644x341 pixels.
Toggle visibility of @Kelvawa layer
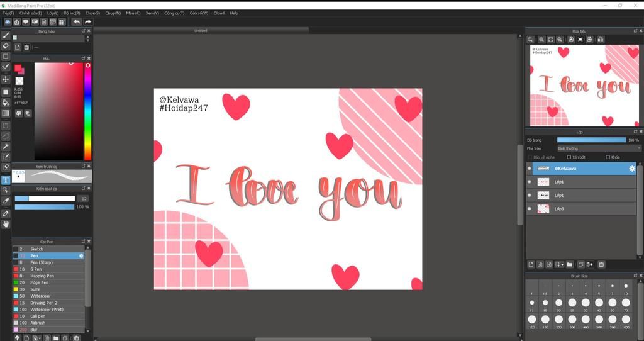(529, 169)
